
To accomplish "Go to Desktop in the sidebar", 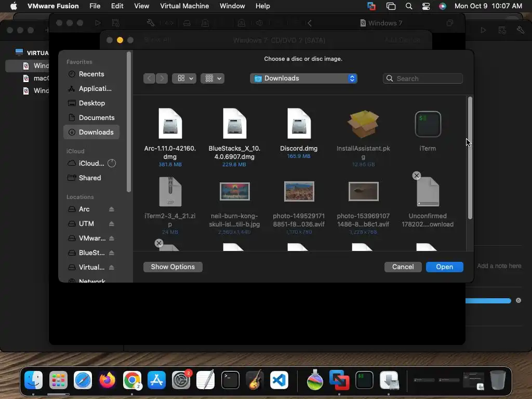I will tap(91, 103).
